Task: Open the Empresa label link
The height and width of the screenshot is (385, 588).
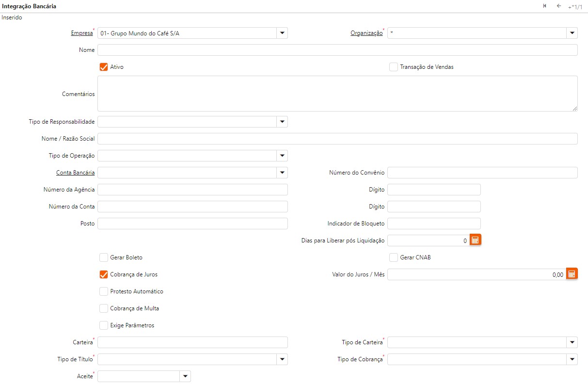Action: [x=81, y=33]
